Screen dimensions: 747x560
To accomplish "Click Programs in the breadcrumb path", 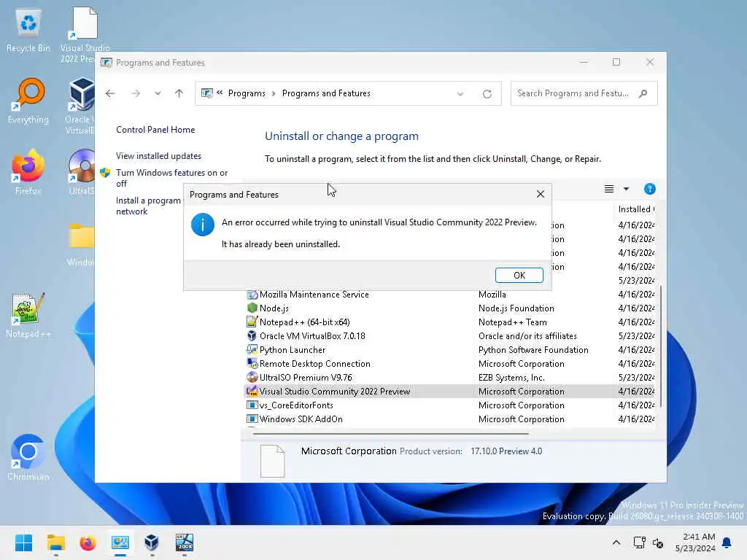I will pyautogui.click(x=247, y=93).
